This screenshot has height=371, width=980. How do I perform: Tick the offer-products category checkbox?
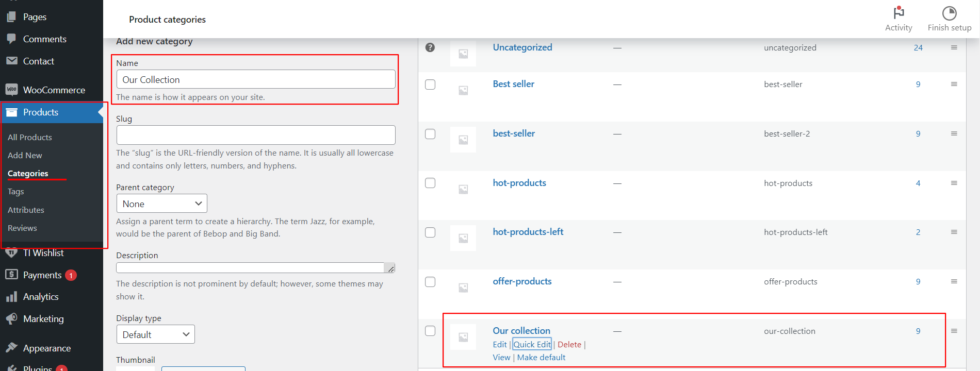430,282
